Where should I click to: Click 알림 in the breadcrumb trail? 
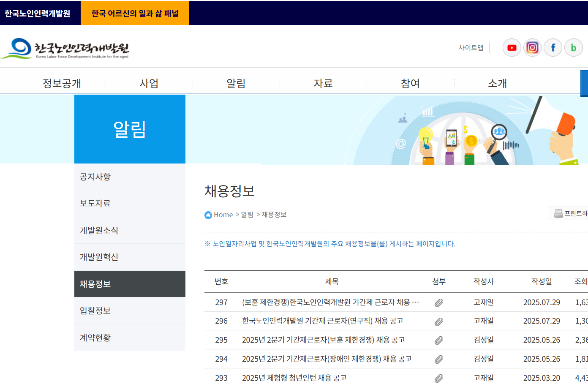click(x=247, y=215)
